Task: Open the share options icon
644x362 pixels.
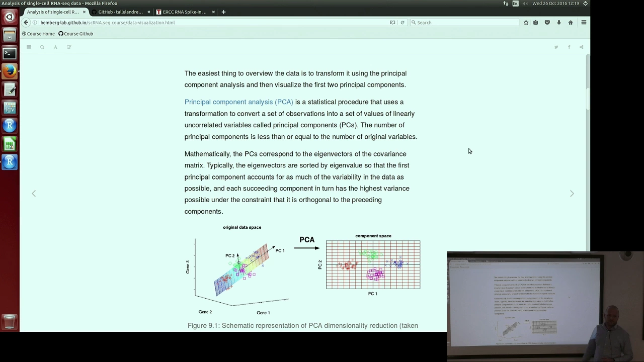Action: click(581, 47)
